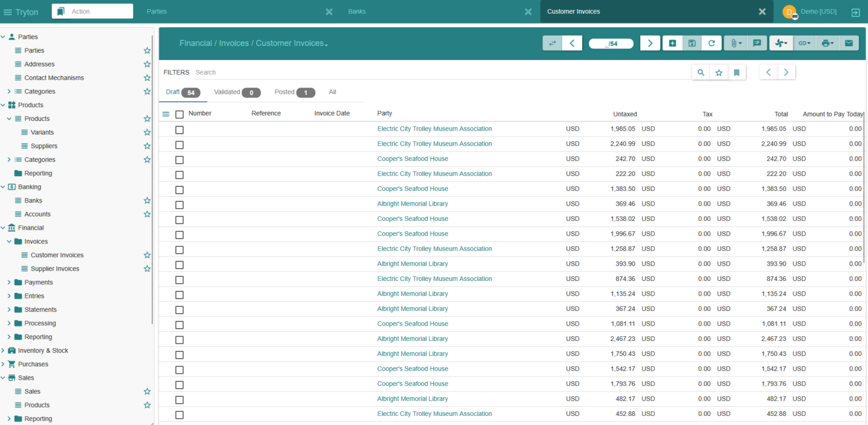Expand the Payments folder in the sidebar
868x425 pixels.
click(x=10, y=282)
